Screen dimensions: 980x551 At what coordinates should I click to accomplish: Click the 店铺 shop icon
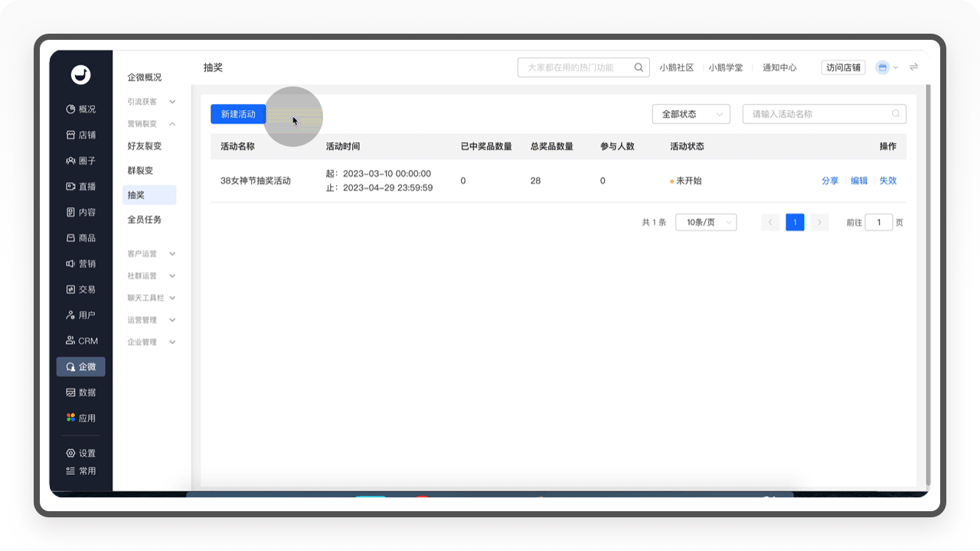[x=70, y=135]
